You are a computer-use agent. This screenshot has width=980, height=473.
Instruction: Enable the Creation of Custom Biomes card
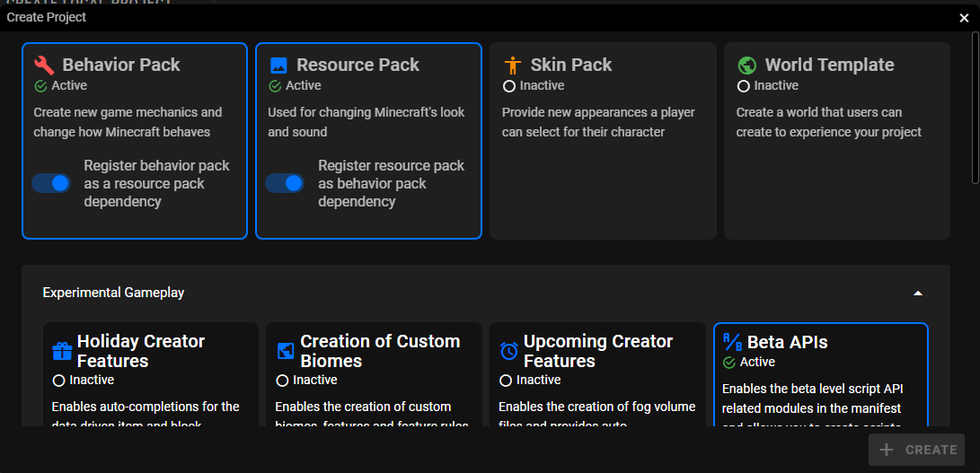coord(374,377)
